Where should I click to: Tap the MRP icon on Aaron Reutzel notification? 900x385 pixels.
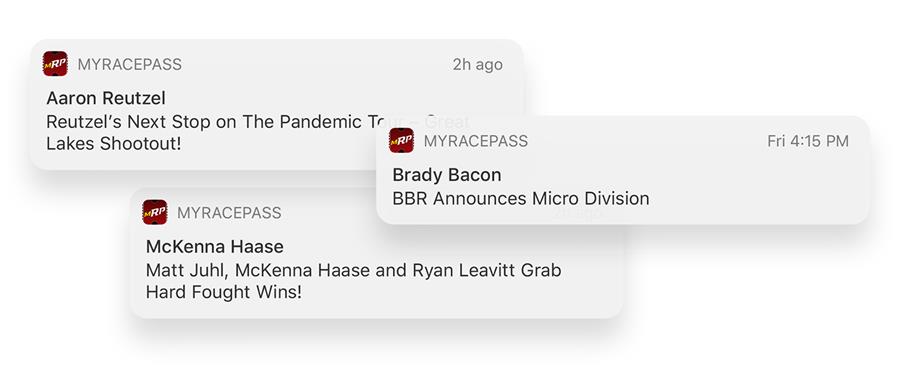(x=55, y=64)
